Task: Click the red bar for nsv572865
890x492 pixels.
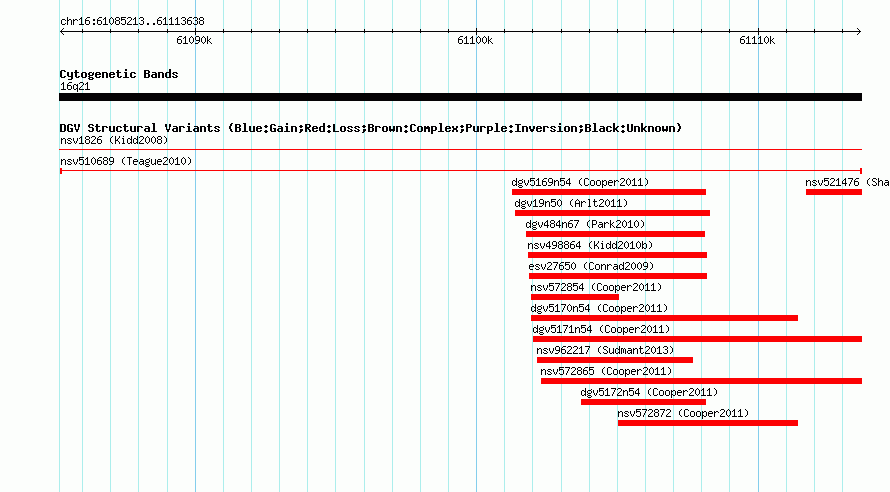Action: click(702, 381)
